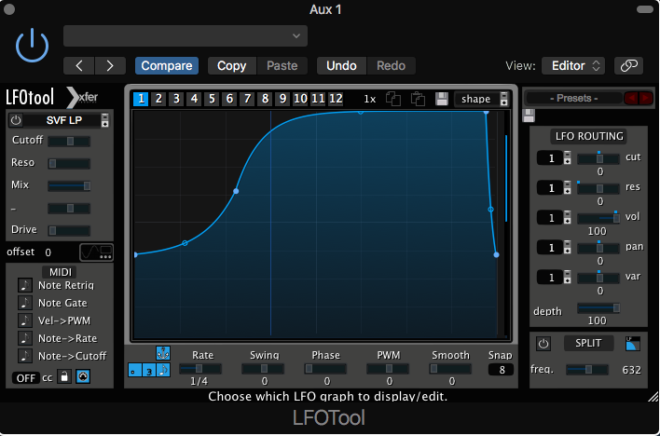This screenshot has width=660, height=436.
Task: Adjust the Cutoff slider
Action: tap(69, 141)
